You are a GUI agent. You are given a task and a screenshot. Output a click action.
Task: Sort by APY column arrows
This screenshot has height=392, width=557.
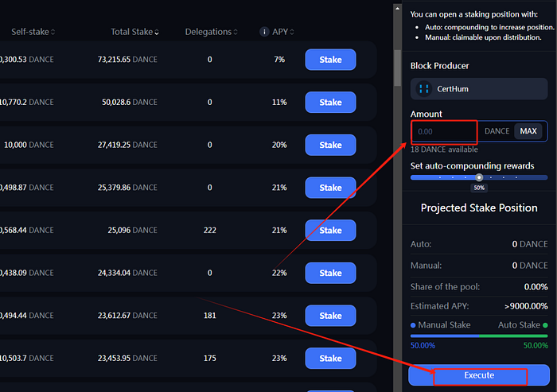[x=292, y=32]
